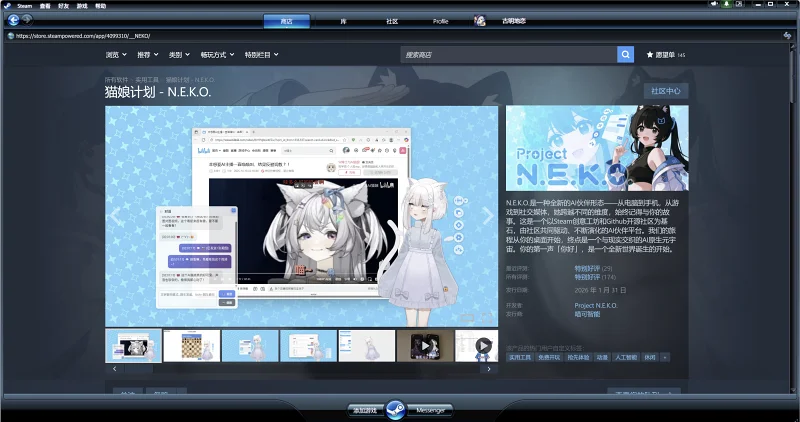Focus the 搜索商店 search field

pyautogui.click(x=509, y=55)
